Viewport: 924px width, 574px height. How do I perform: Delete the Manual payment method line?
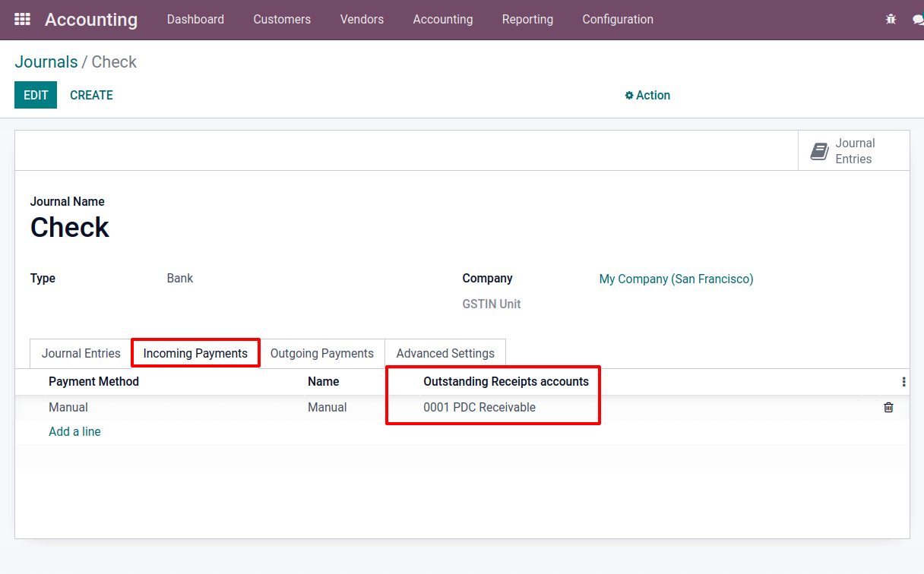[x=888, y=408]
